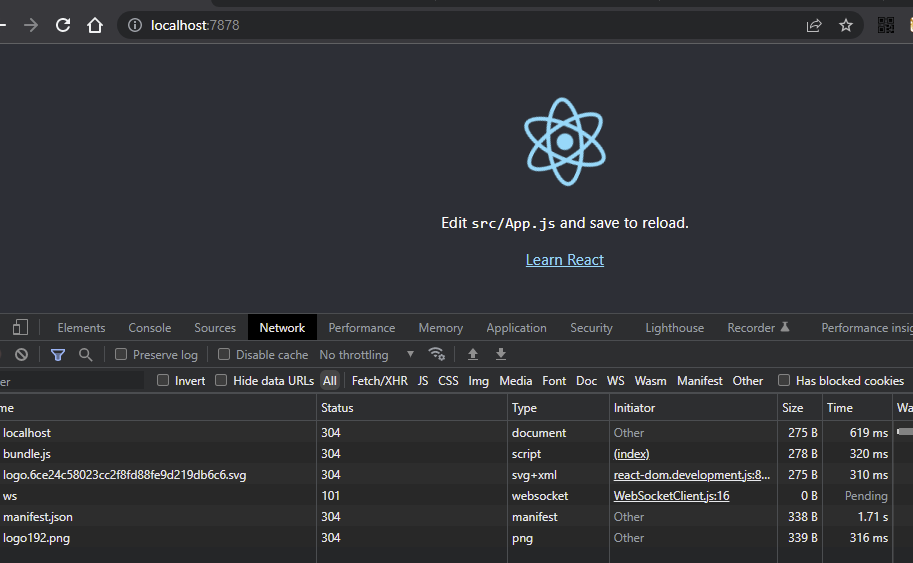Screen dimensions: 913x563
Task: Bookmark this page with the star icon
Action: (x=845, y=25)
